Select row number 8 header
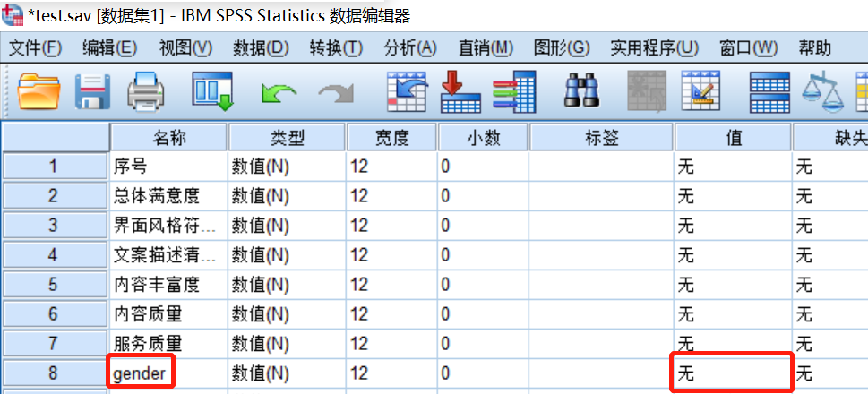 (55, 373)
